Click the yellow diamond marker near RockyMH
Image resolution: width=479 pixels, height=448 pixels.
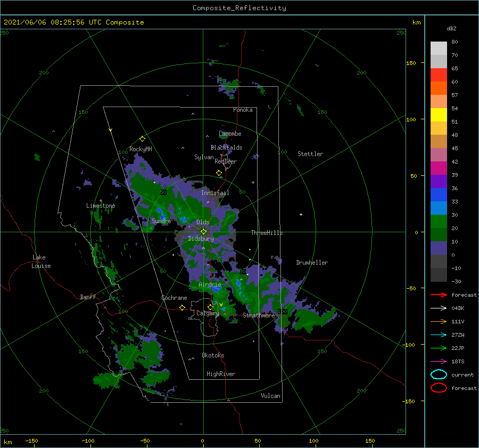(142, 139)
